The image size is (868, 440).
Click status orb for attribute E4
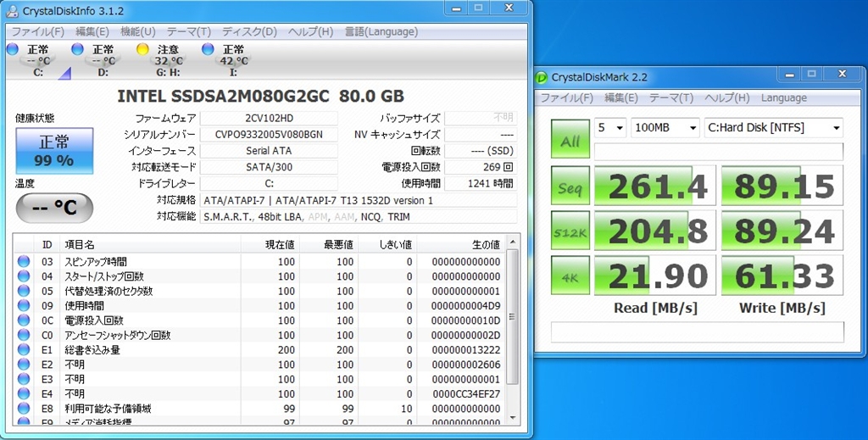[x=23, y=393]
